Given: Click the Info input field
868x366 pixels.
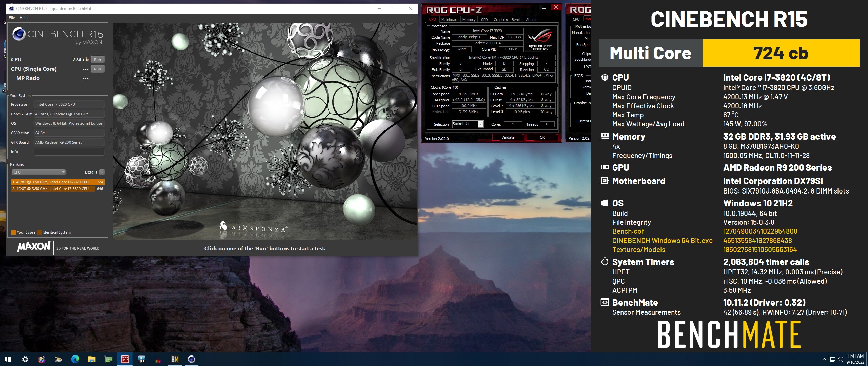Looking at the screenshot, I should [69, 152].
